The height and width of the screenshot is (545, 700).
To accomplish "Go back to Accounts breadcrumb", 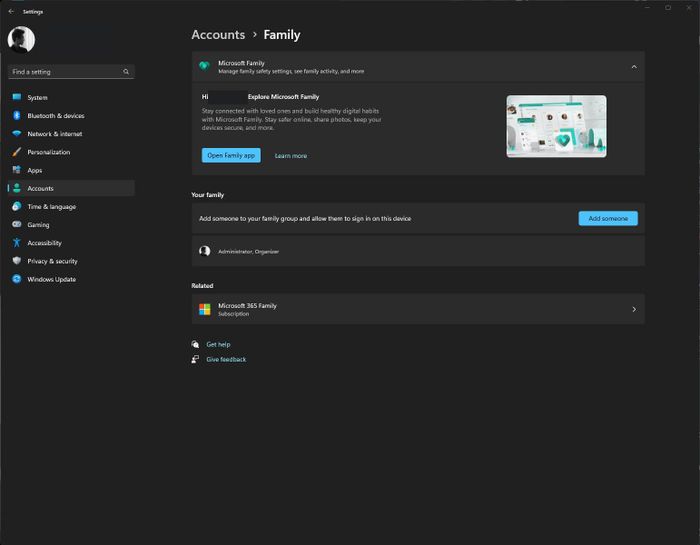I will (x=218, y=34).
